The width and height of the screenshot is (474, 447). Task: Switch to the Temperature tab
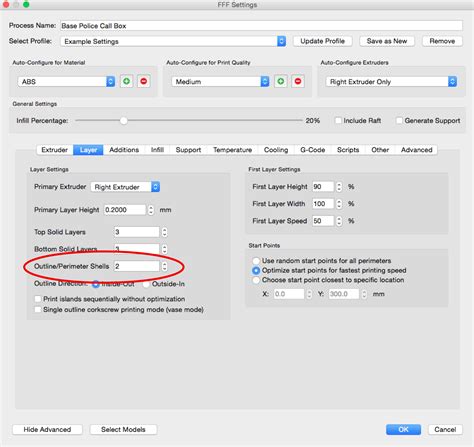coord(232,150)
